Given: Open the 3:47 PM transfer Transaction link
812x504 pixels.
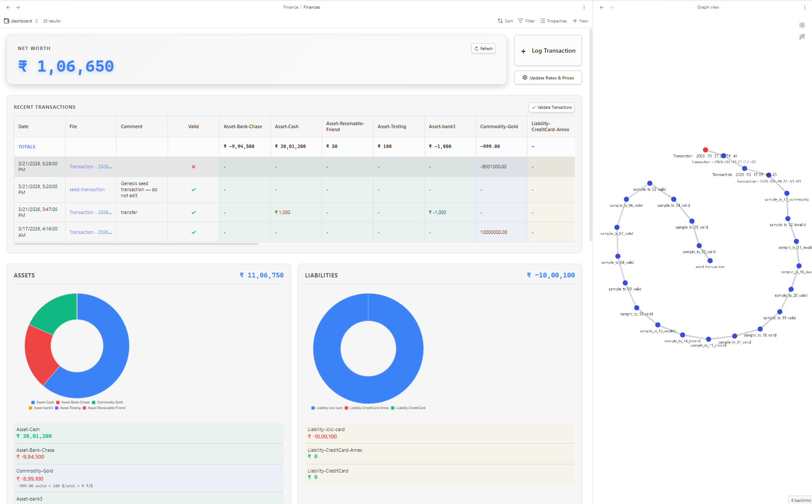Looking at the screenshot, I should (91, 212).
